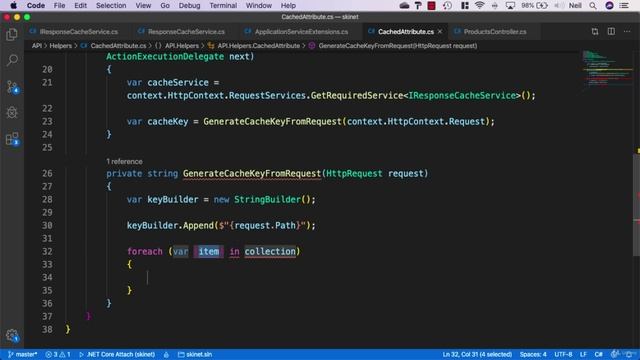Viewport: 640px width, 360px height.
Task: Open the Debug menu
Action: (x=189, y=5)
